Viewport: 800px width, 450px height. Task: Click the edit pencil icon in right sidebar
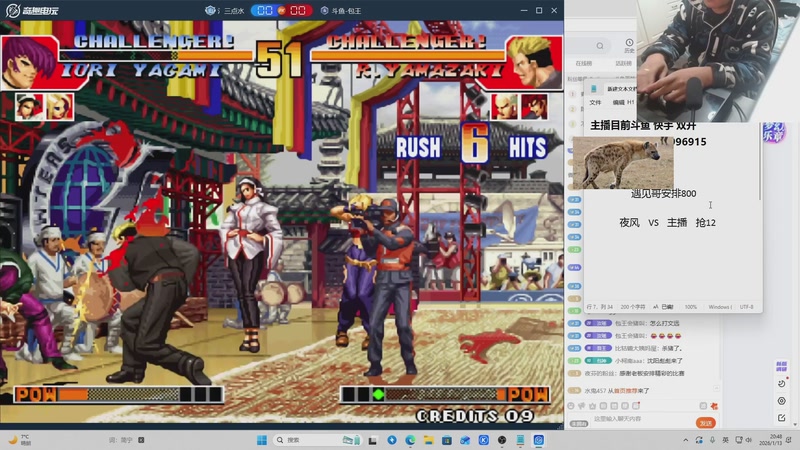click(x=781, y=418)
